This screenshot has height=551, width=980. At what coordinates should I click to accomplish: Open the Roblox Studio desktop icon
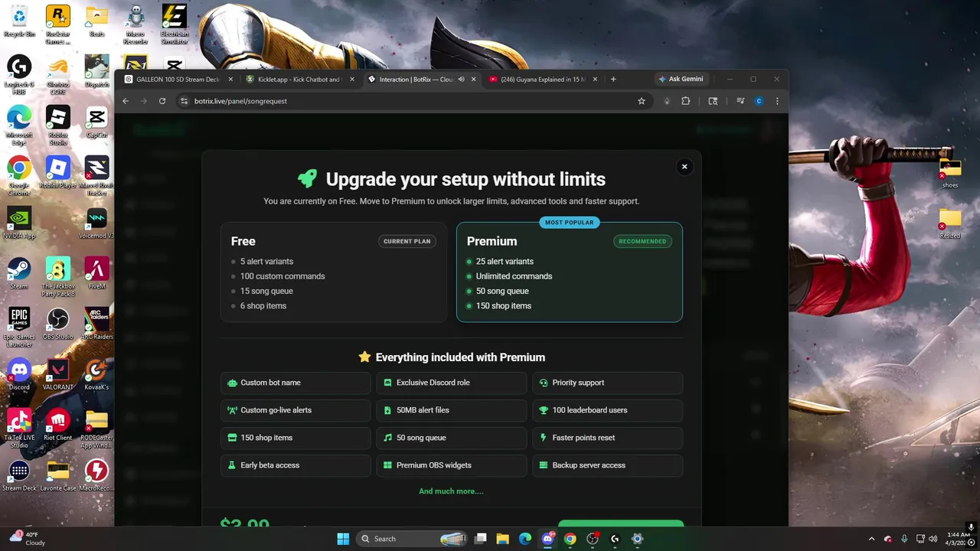pos(57,125)
